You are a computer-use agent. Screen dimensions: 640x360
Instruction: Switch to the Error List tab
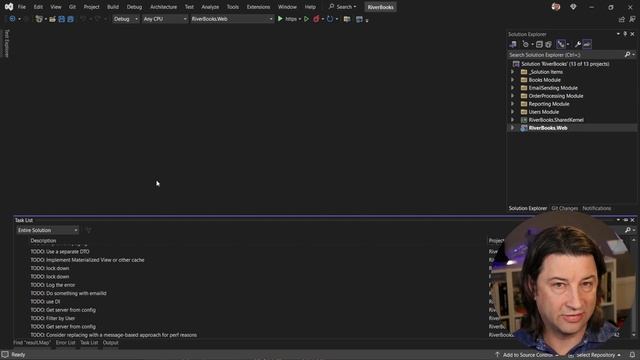tap(65, 343)
